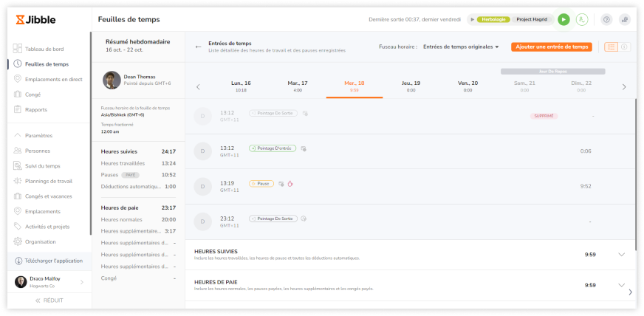This screenshot has height=316, width=644.
Task: Click the Organisation gear icon
Action: click(17, 241)
